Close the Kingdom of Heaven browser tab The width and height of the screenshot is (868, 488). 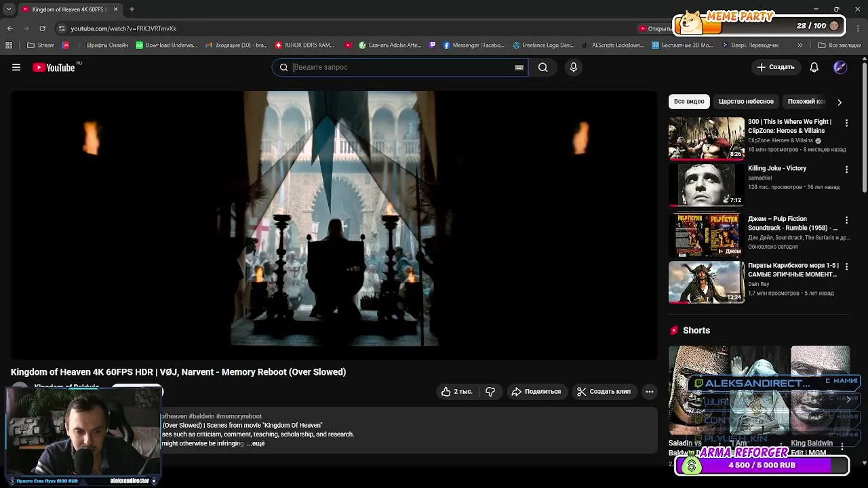[115, 9]
